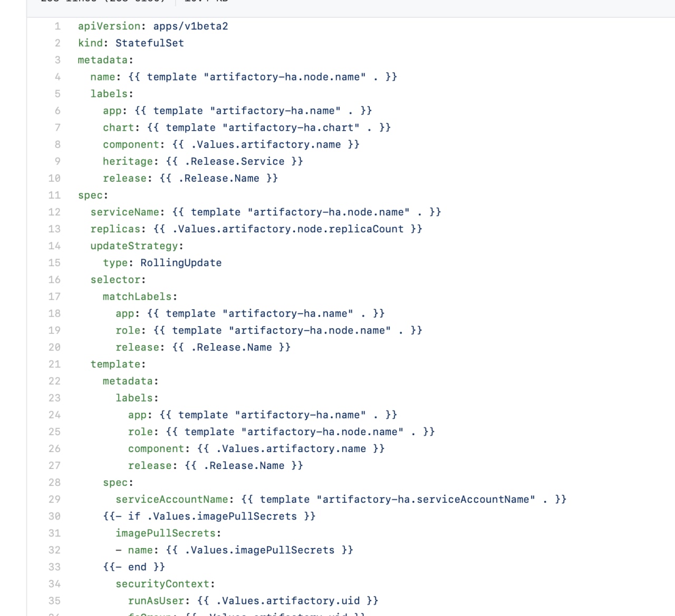The width and height of the screenshot is (675, 616).
Task: Click the 'release:' code on line 27
Action: pos(216,465)
